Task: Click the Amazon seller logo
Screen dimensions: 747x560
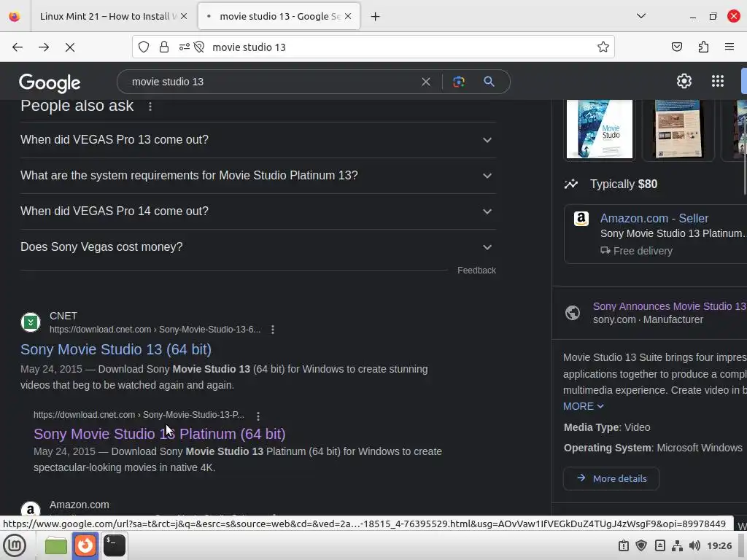Action: click(x=581, y=219)
